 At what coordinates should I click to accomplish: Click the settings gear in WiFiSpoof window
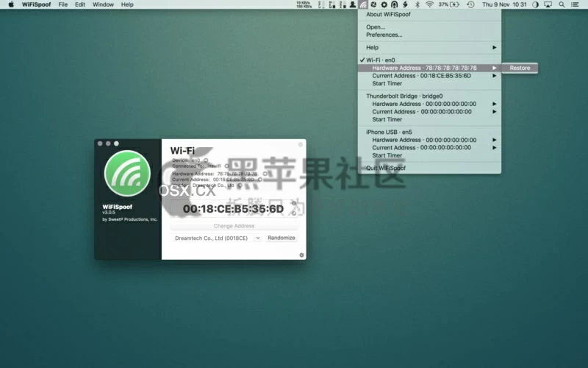pos(301,255)
